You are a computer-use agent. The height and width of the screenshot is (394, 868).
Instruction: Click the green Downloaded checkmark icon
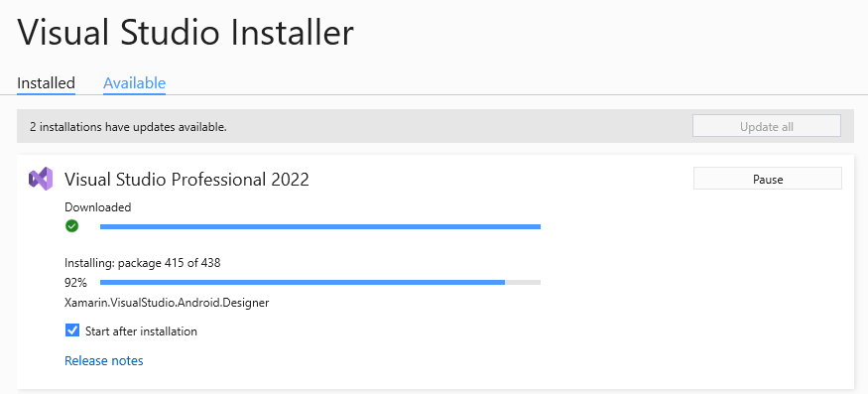pyautogui.click(x=71, y=226)
